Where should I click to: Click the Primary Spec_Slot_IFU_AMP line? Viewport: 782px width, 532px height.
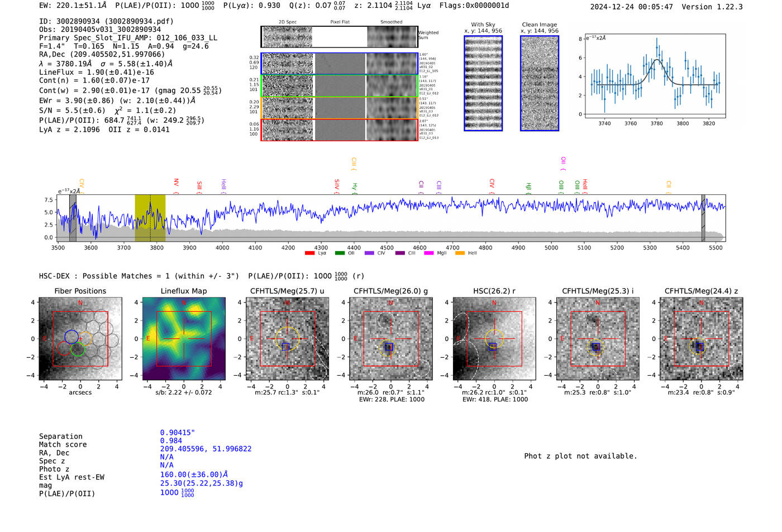(128, 38)
